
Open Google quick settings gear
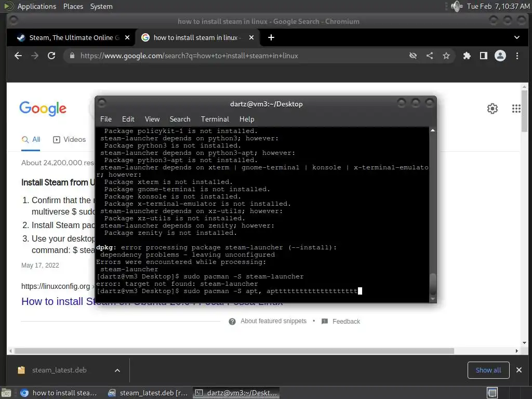pos(493,109)
